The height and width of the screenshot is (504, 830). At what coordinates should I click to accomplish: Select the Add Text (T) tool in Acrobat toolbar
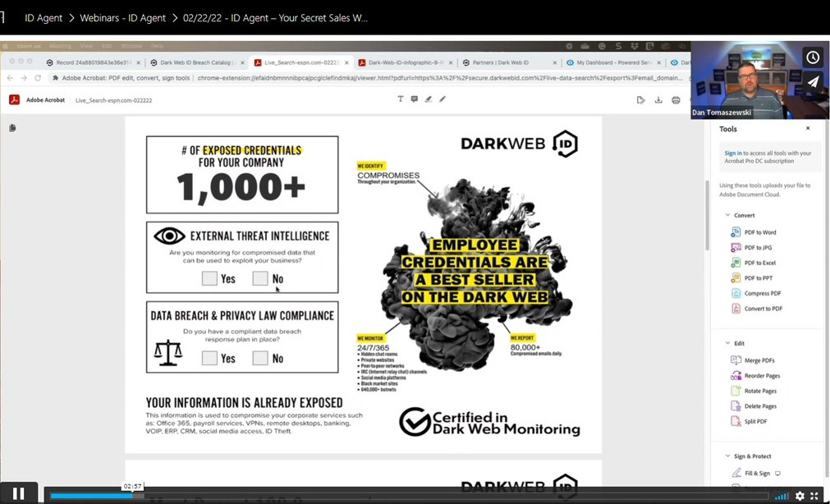click(x=400, y=99)
